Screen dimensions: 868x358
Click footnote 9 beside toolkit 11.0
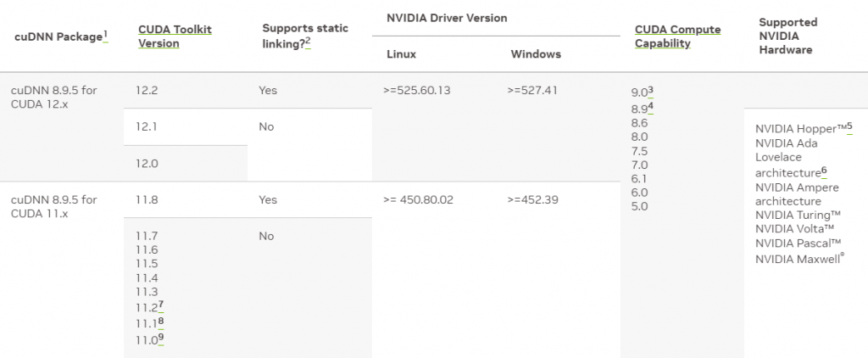[x=160, y=337]
